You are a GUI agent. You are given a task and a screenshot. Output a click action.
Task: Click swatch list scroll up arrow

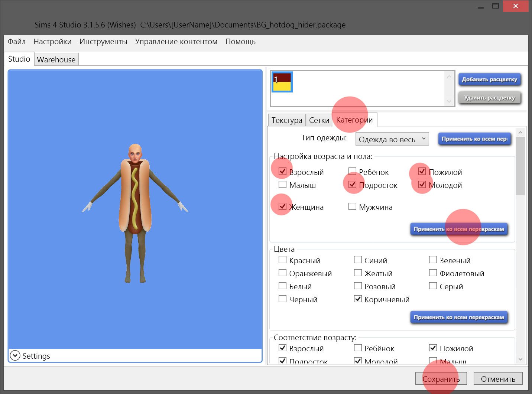[x=449, y=76]
